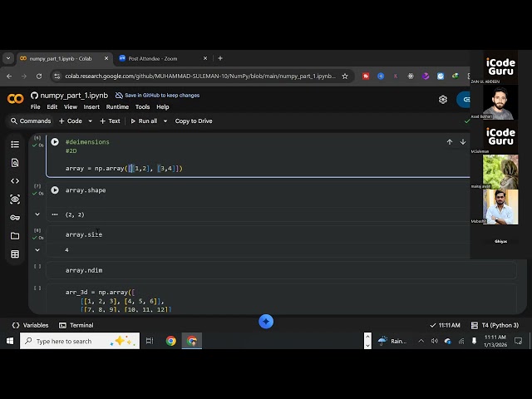
Task: Open the Run all dropdown arrow
Action: click(165, 121)
